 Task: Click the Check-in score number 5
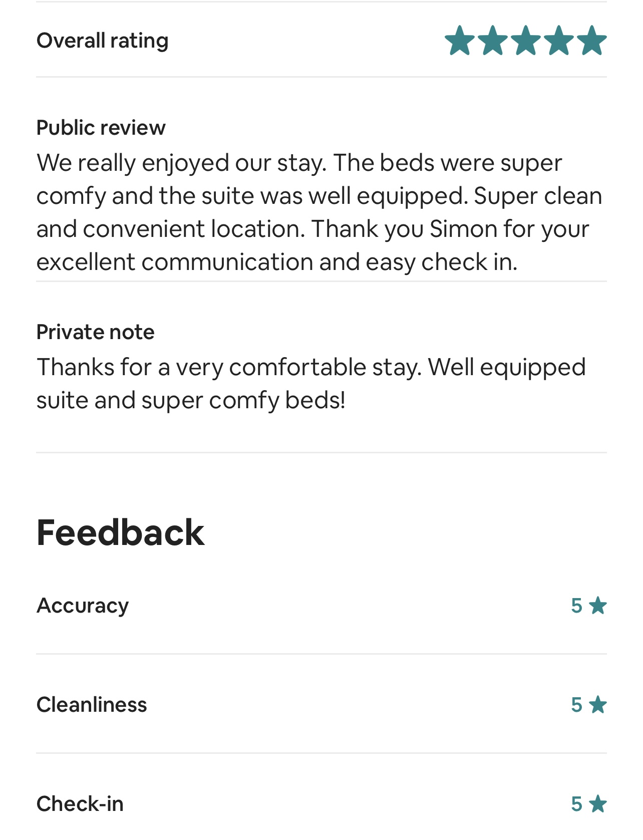point(577,804)
